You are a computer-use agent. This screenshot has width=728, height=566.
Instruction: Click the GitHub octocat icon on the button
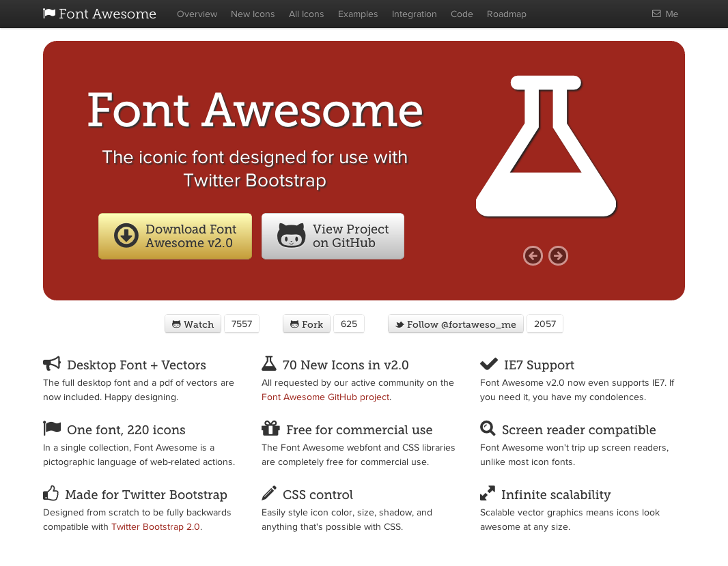[291, 236]
